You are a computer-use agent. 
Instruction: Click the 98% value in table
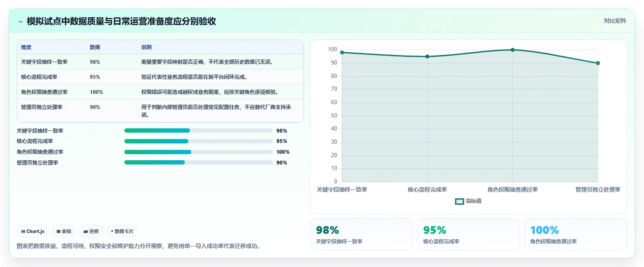[x=95, y=62]
